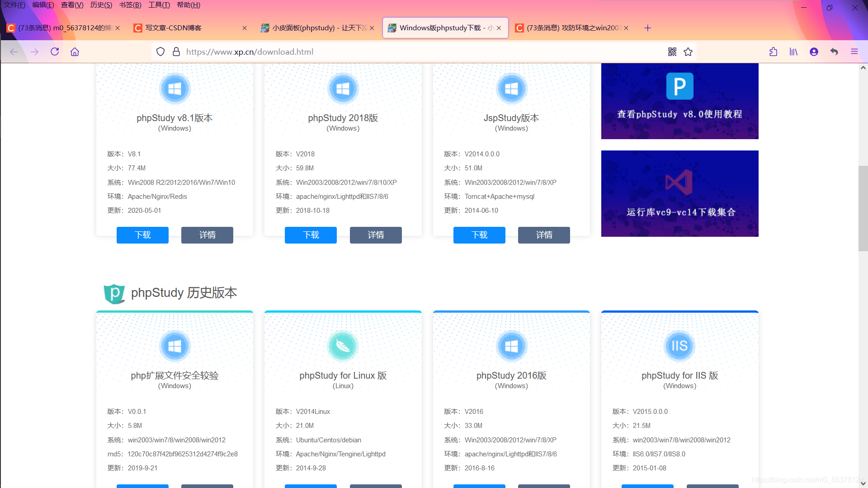Open the extensions puzzle icon
Image resolution: width=868 pixels, height=488 pixels.
(774, 52)
